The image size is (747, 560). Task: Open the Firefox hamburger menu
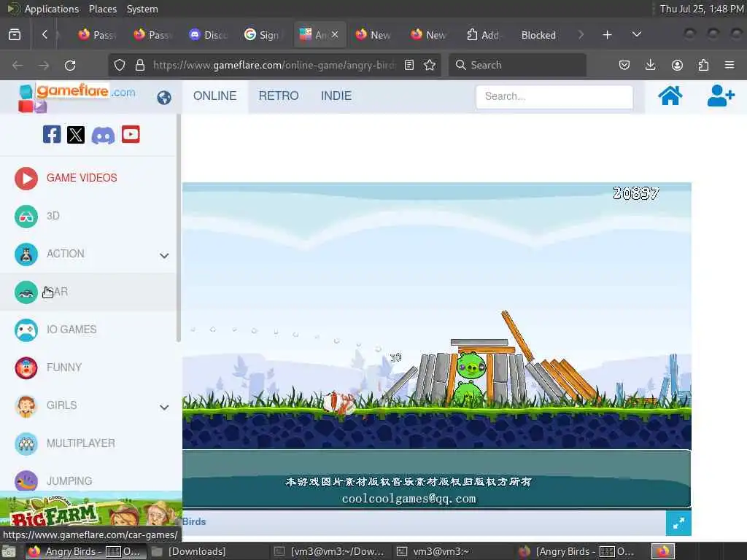pos(729,65)
